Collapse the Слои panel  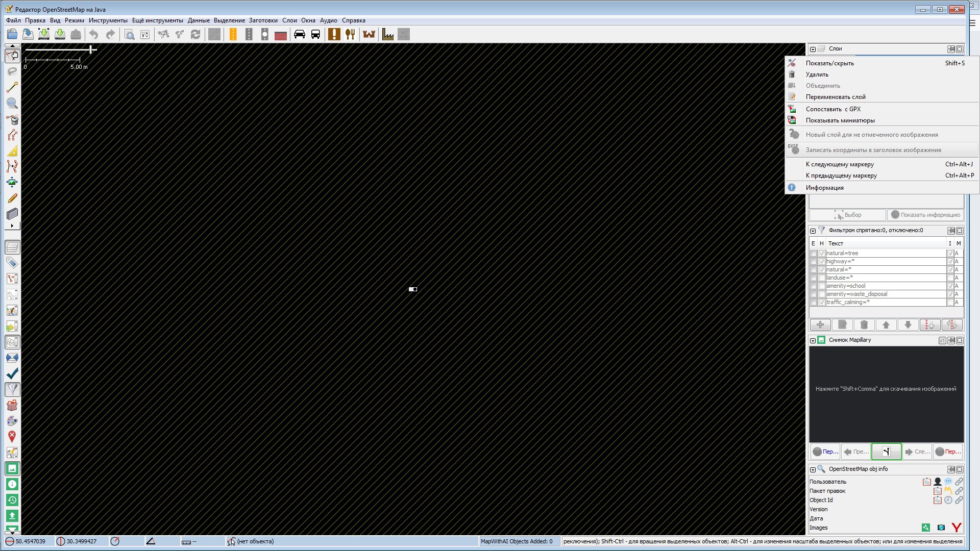[813, 49]
